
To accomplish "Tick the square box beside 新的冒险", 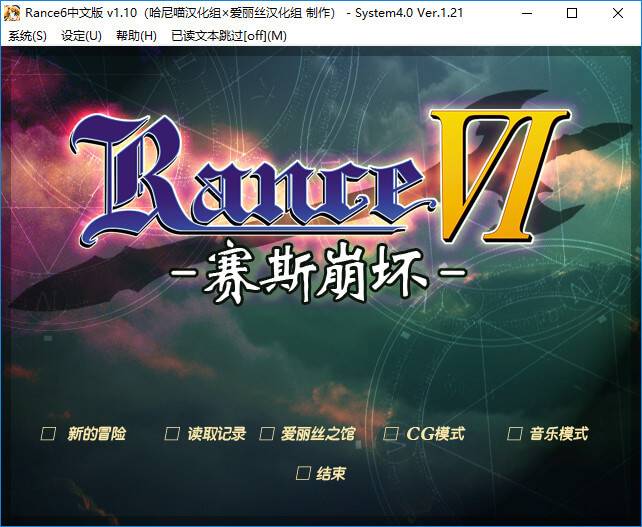I will pos(48,434).
